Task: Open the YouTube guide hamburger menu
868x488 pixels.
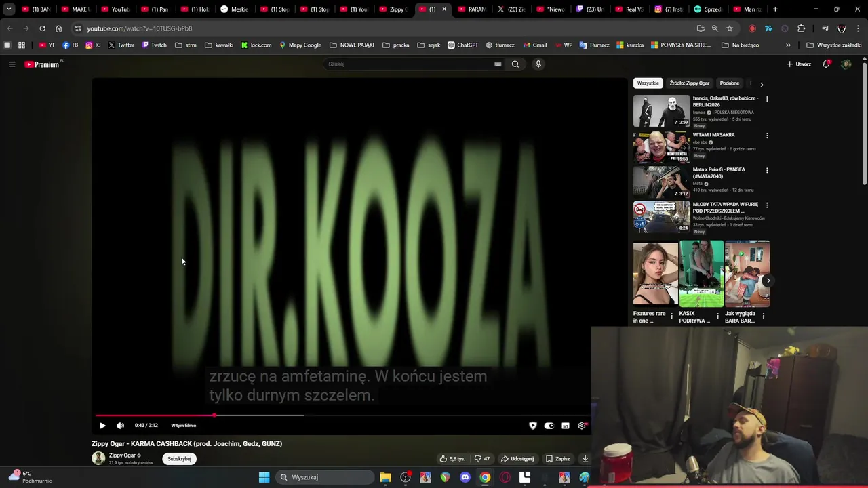Action: 12,64
